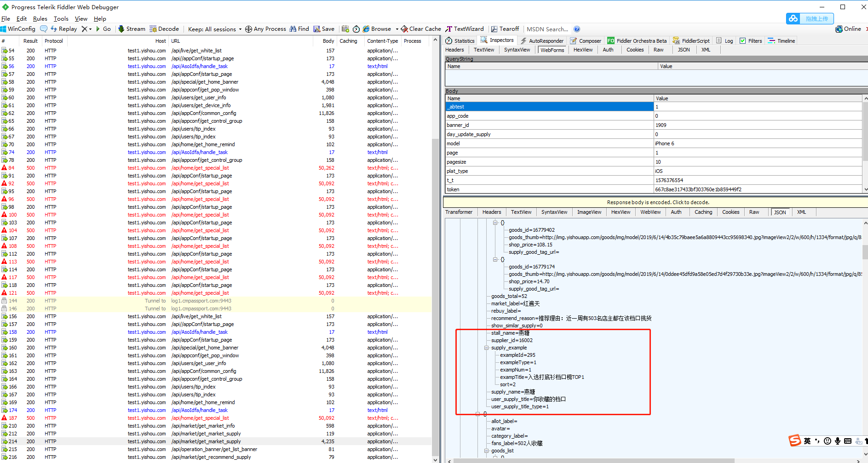Image resolution: width=868 pixels, height=463 pixels.
Task: Open the Tools menu
Action: (x=61, y=19)
